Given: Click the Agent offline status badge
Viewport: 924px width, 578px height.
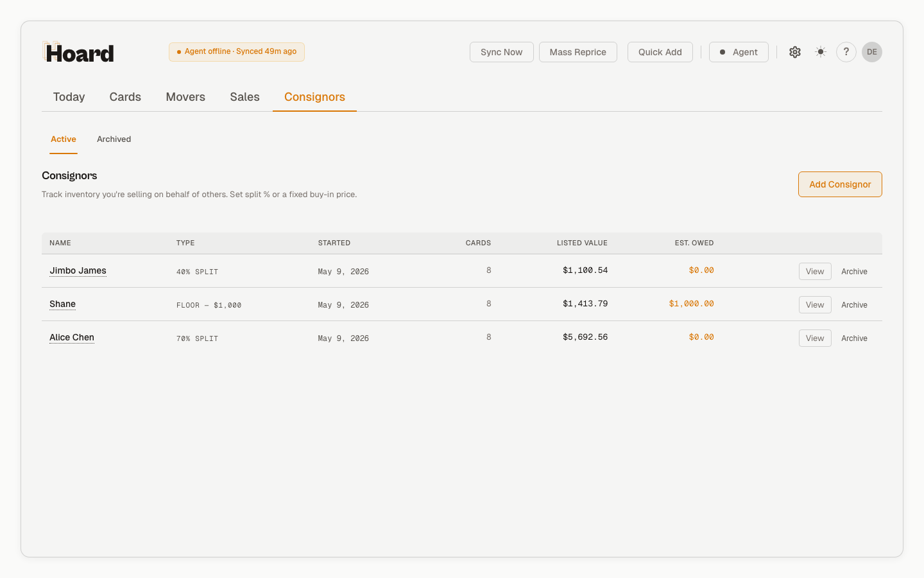Looking at the screenshot, I should (237, 52).
